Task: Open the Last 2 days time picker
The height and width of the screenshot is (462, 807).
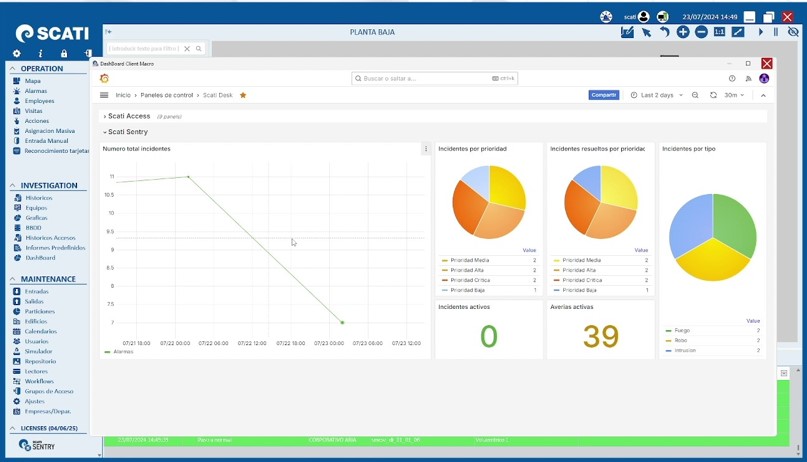Action: click(x=657, y=95)
